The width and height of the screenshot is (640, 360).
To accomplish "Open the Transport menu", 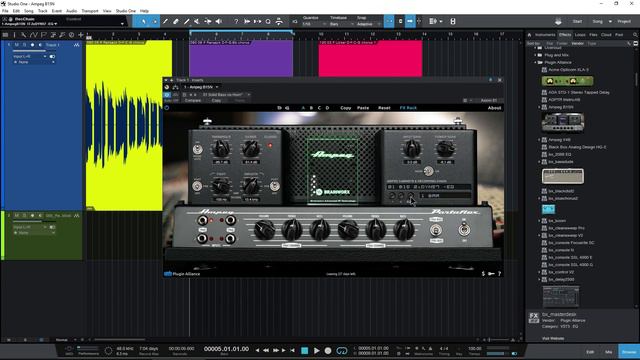I will (90, 11).
